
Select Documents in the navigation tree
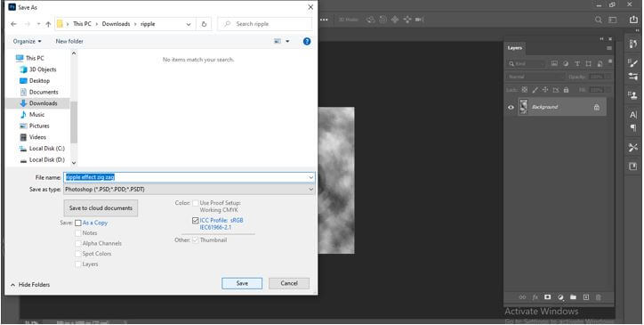click(43, 92)
